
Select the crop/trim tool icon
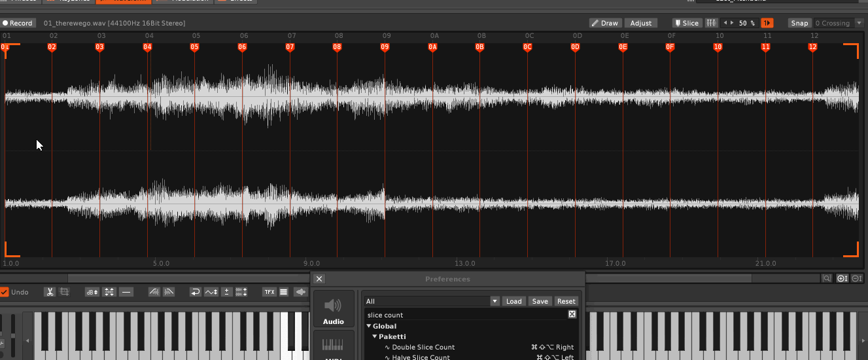64,292
